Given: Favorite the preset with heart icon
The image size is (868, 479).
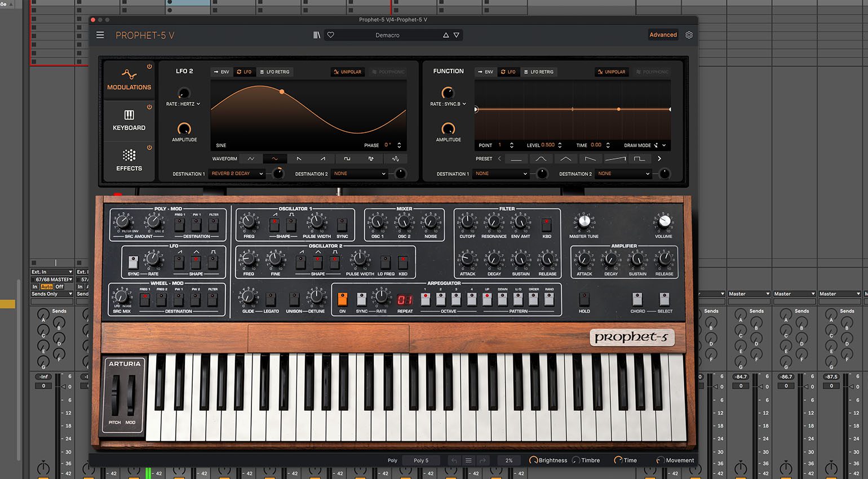Looking at the screenshot, I should [x=331, y=35].
